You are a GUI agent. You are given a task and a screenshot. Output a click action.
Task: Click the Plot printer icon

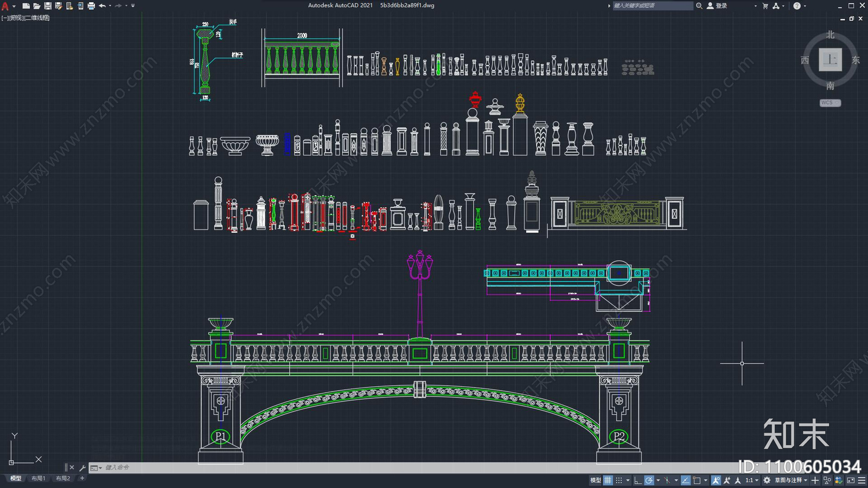tap(91, 6)
